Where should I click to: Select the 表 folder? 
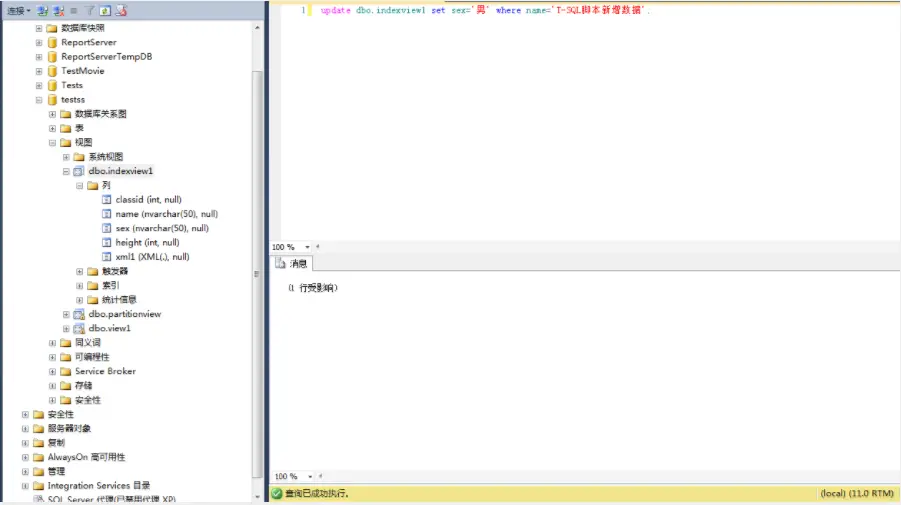(x=79, y=128)
